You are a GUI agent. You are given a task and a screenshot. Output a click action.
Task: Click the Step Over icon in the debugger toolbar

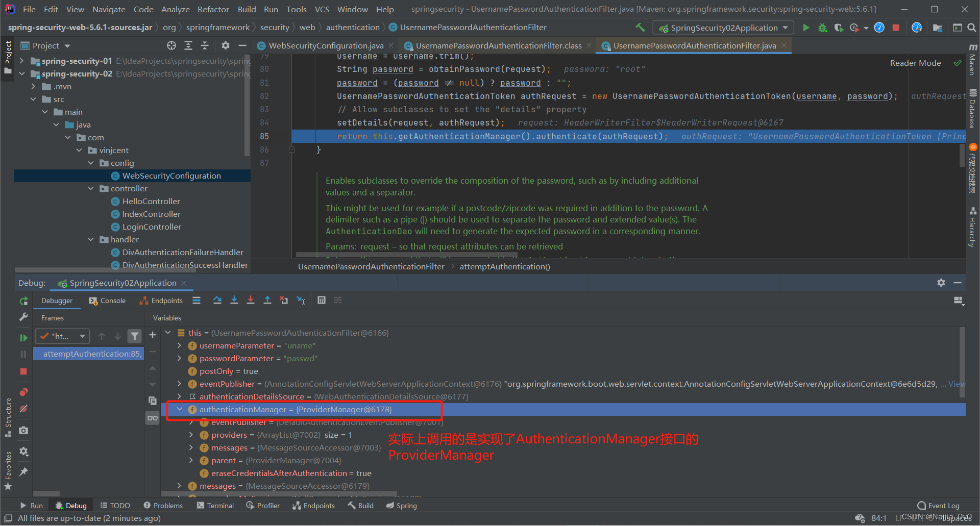(217, 300)
